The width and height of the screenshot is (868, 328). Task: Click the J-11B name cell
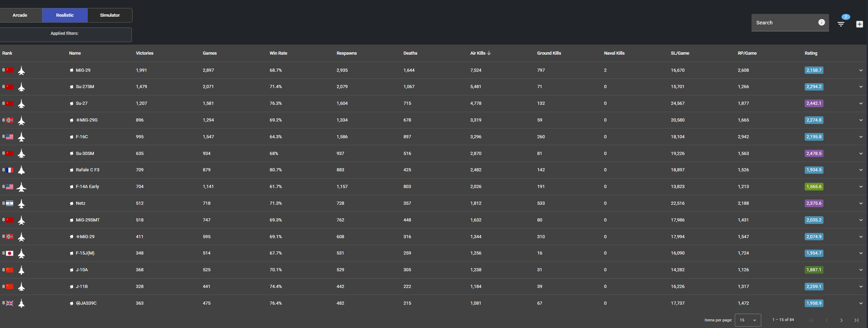click(x=82, y=287)
